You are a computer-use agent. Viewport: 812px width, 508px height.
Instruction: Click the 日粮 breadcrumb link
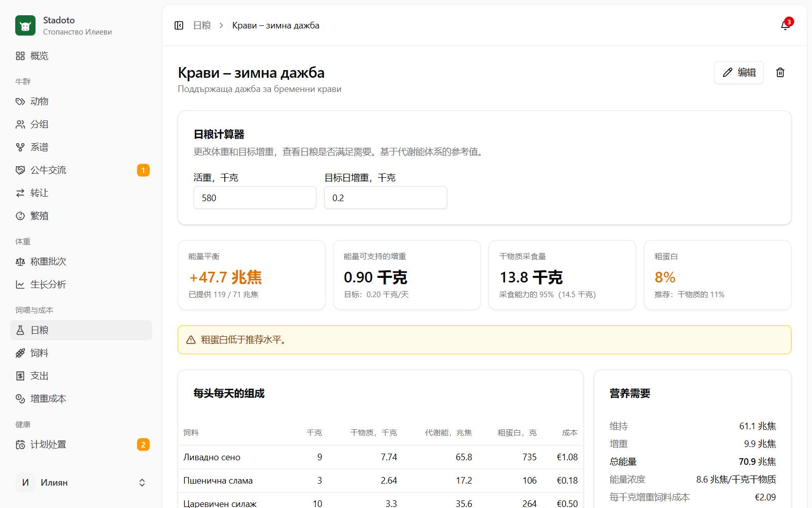(202, 25)
